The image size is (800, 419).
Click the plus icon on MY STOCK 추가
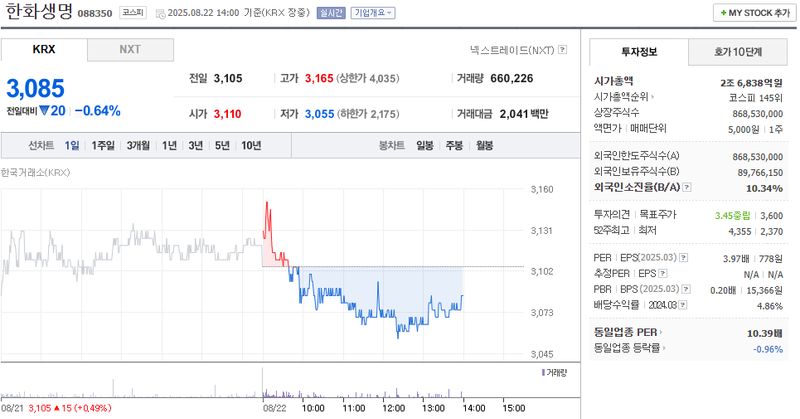[723, 13]
